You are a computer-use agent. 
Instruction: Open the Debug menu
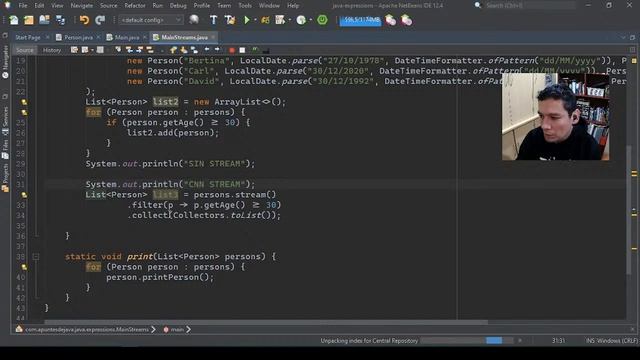[178, 6]
